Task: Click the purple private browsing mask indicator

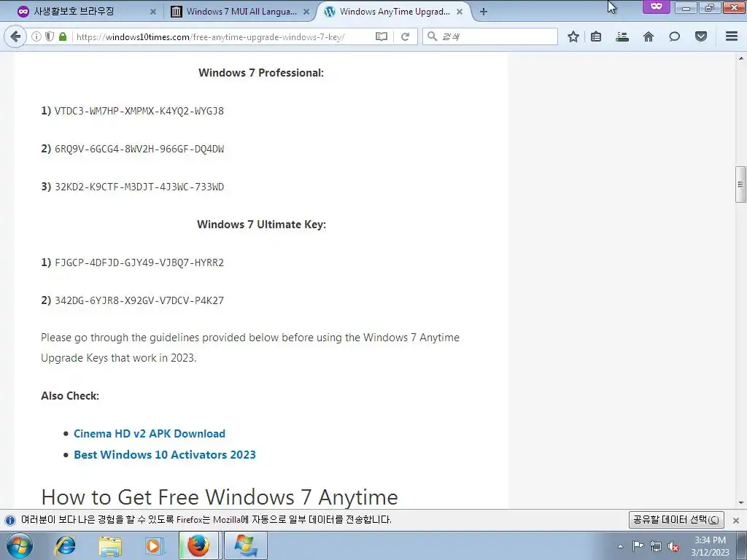Action: point(657,6)
